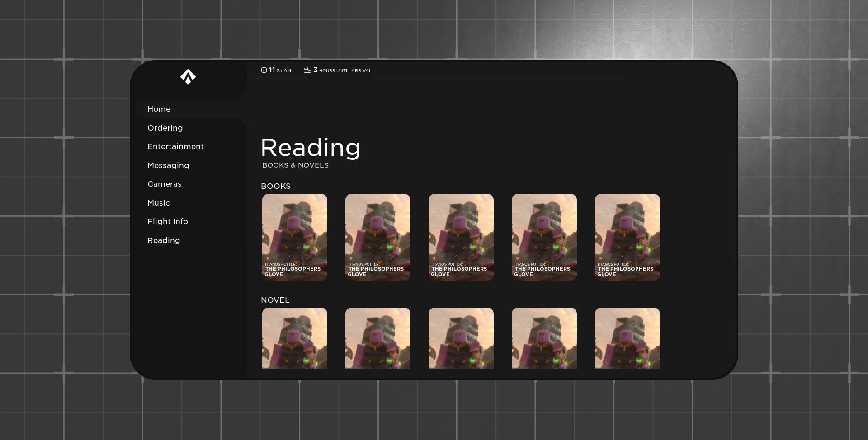
Task: Switch to the Cameras section
Action: [165, 184]
